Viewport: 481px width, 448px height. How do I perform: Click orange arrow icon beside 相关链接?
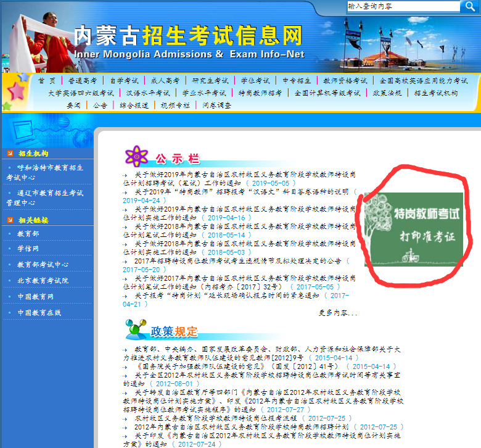click(x=10, y=220)
